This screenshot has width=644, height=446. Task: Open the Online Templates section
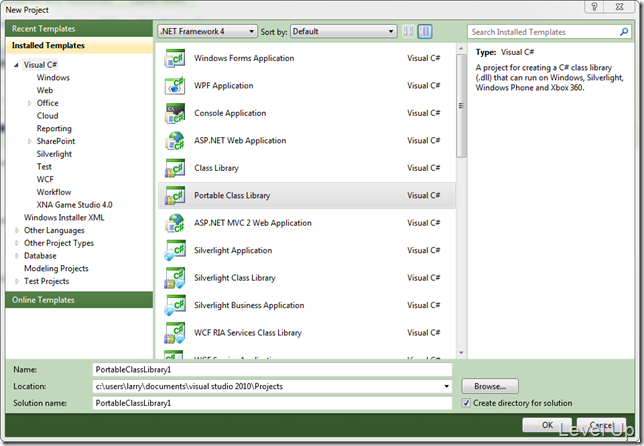pyautogui.click(x=79, y=300)
